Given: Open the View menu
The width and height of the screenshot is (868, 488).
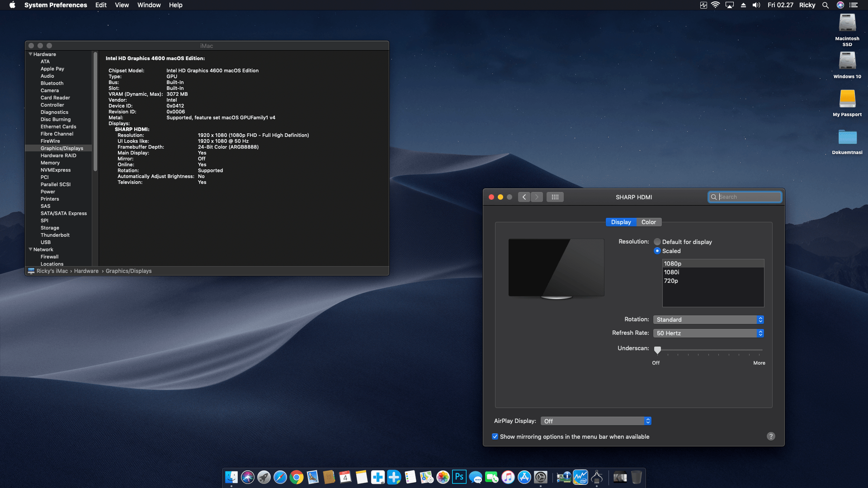Looking at the screenshot, I should 122,5.
